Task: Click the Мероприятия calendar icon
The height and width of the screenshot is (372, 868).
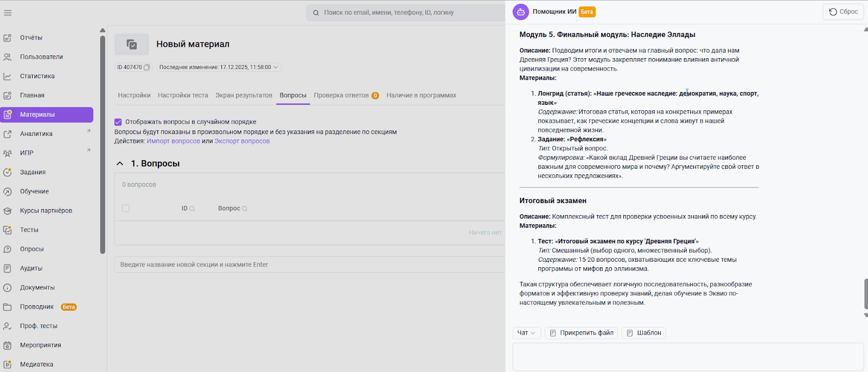Action: pos(8,345)
